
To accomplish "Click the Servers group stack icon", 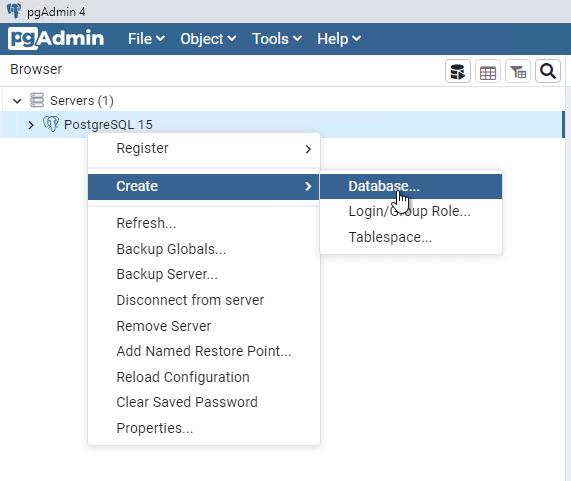I will (x=37, y=100).
